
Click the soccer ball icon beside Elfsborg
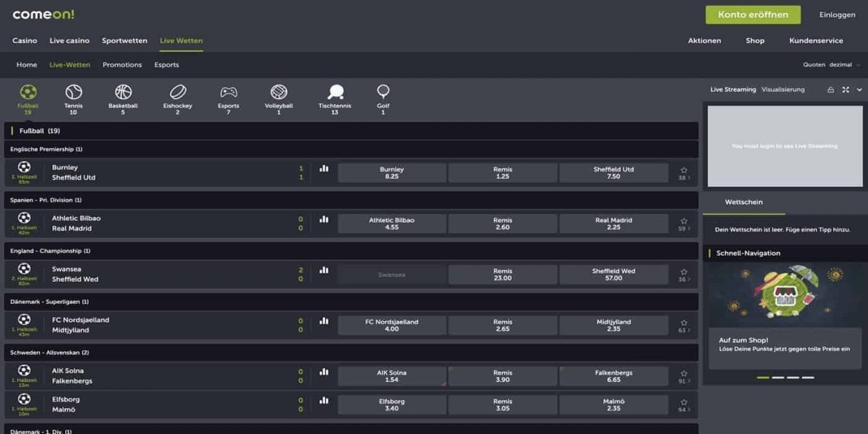(x=24, y=399)
